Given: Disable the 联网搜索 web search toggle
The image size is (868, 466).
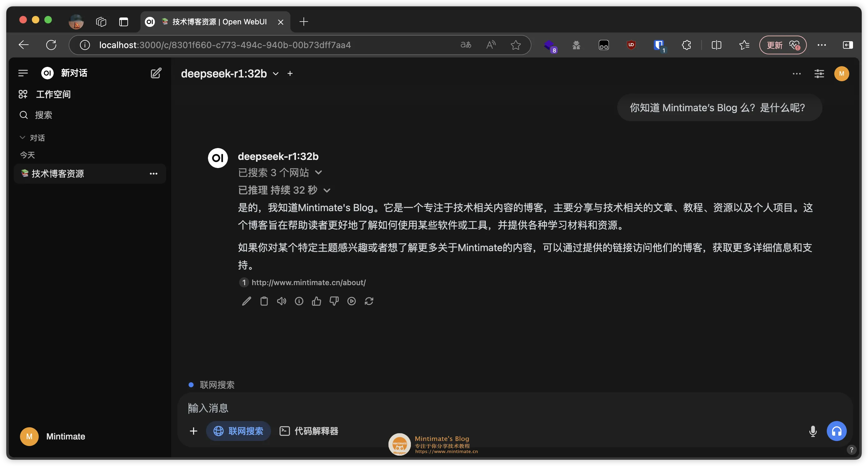Looking at the screenshot, I should point(238,431).
